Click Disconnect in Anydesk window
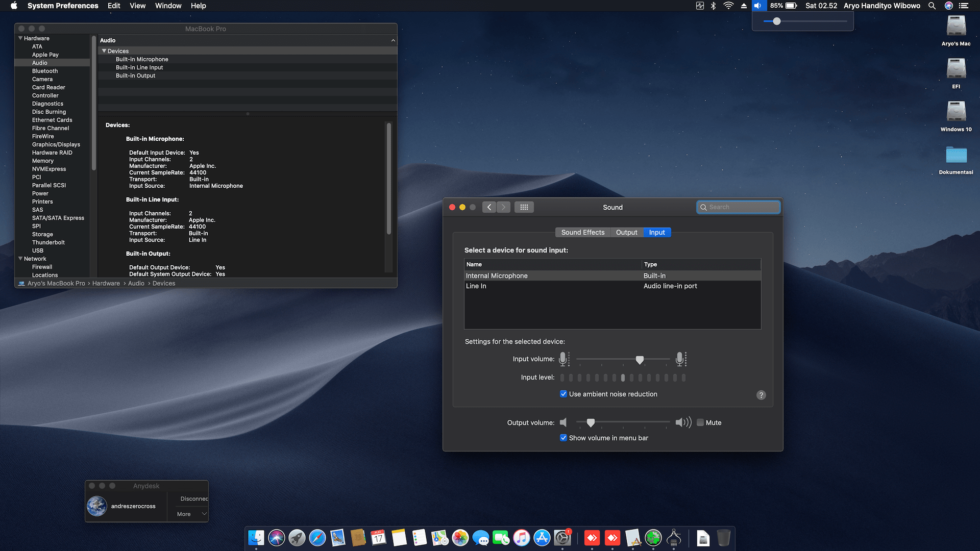The image size is (980, 551). click(x=194, y=498)
